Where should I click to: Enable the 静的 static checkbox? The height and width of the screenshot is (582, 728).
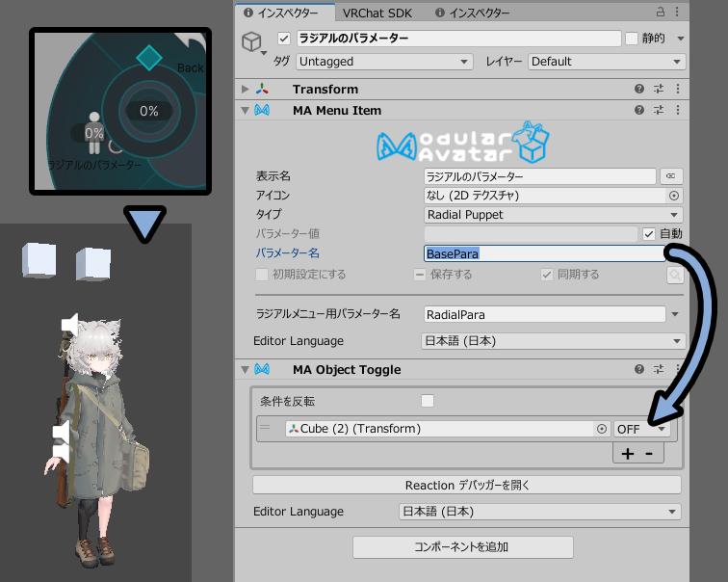point(632,39)
